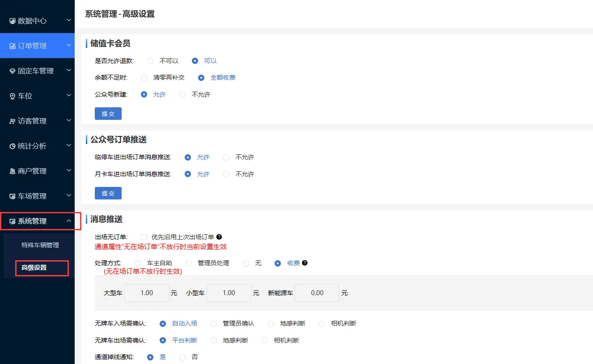Click the 数据中心 sidebar icon
The width and height of the screenshot is (593, 364).
(x=13, y=21)
